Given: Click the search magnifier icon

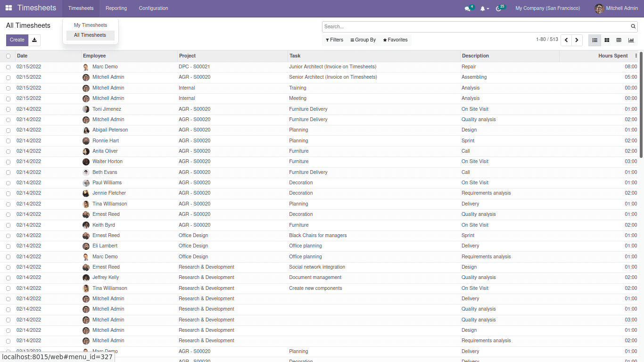Looking at the screenshot, I should pos(633,27).
